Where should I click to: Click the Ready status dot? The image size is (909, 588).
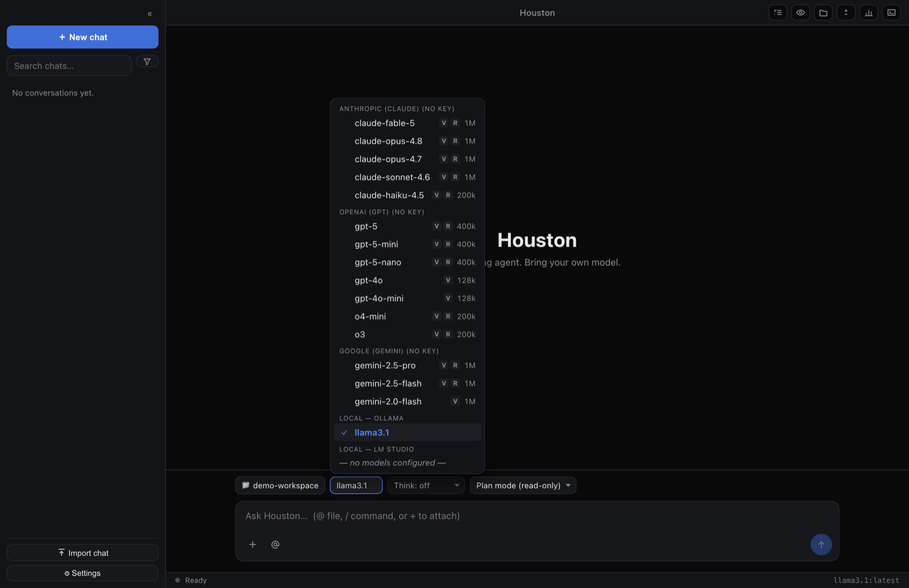click(177, 580)
